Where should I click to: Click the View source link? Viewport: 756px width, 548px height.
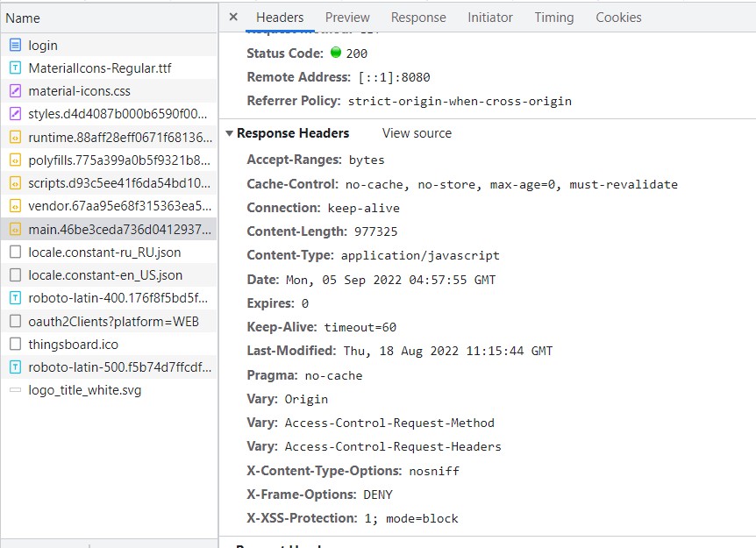(416, 132)
